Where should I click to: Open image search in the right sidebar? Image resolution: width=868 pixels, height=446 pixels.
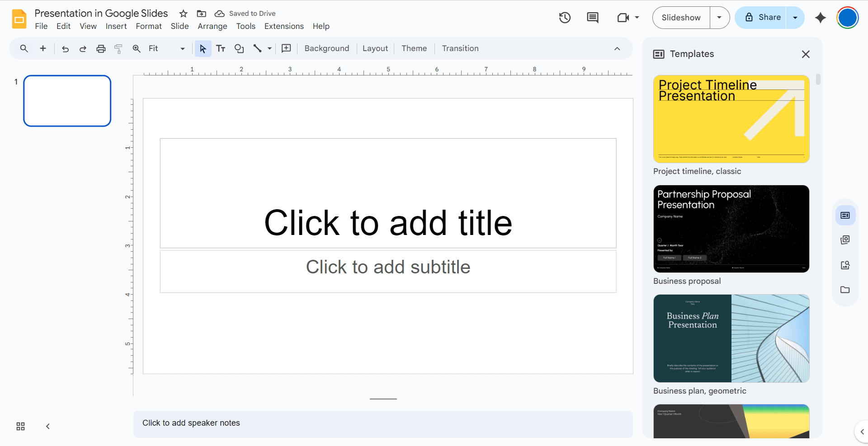(845, 265)
